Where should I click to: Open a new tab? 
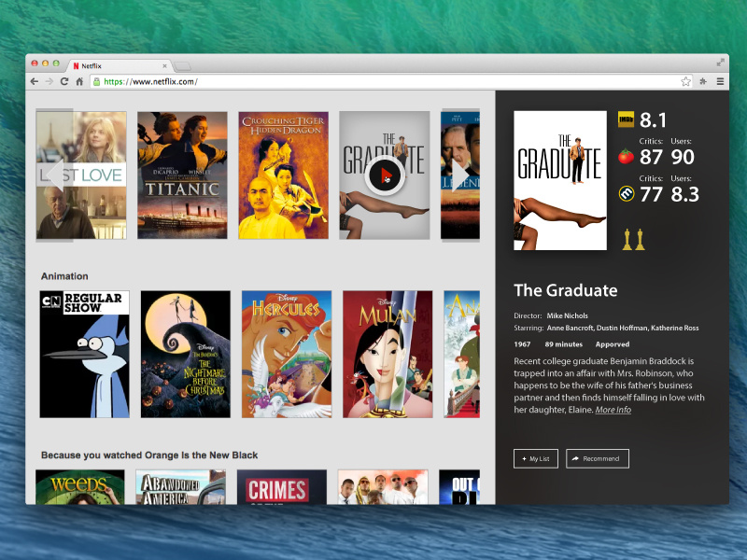pos(182,66)
